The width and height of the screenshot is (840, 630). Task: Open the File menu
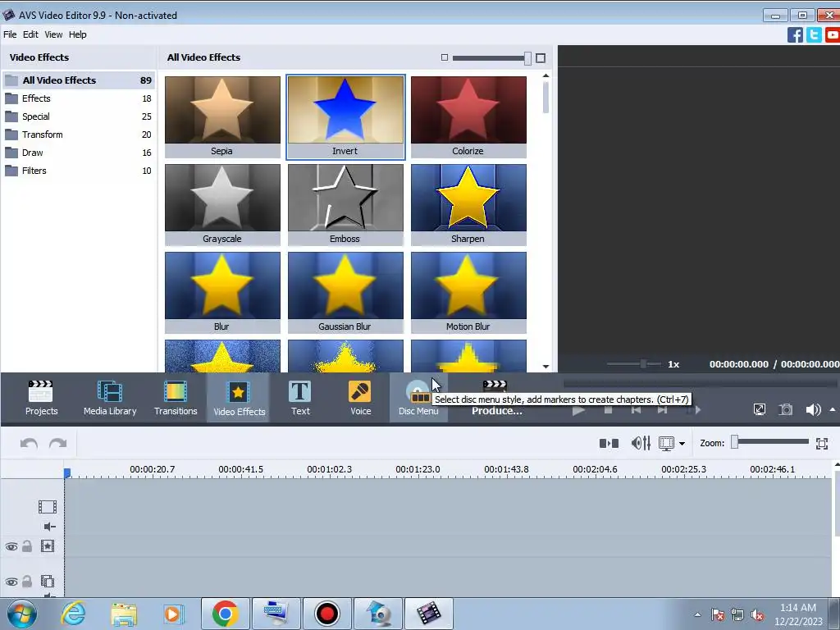pyautogui.click(x=10, y=34)
